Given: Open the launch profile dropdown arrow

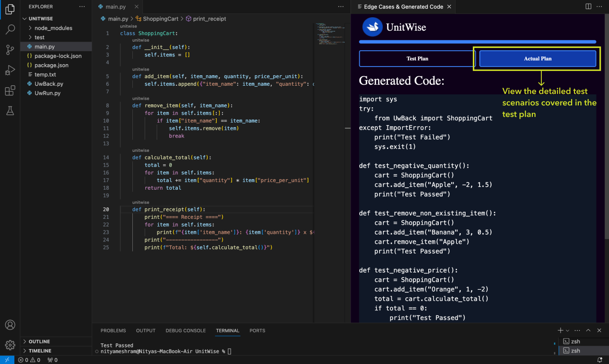Looking at the screenshot, I should [x=568, y=330].
